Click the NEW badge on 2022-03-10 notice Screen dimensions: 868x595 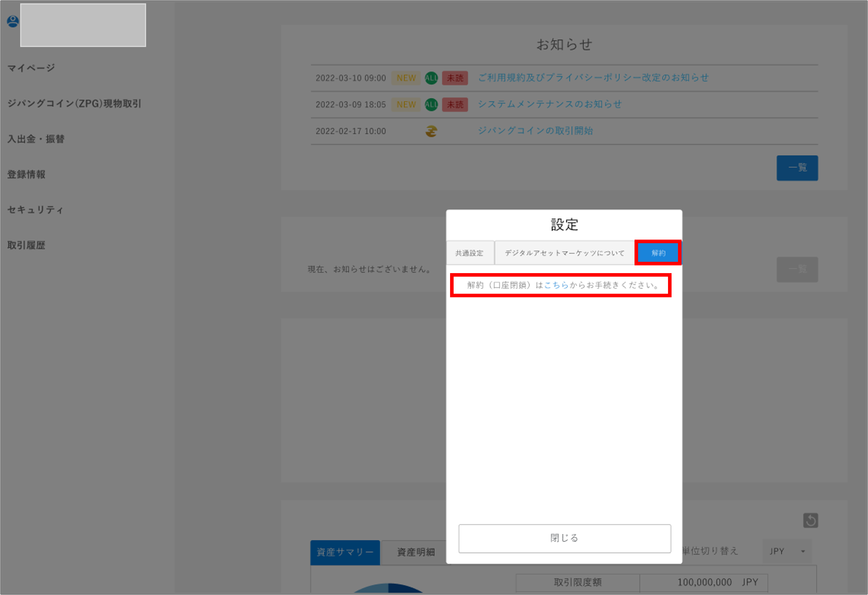[406, 78]
